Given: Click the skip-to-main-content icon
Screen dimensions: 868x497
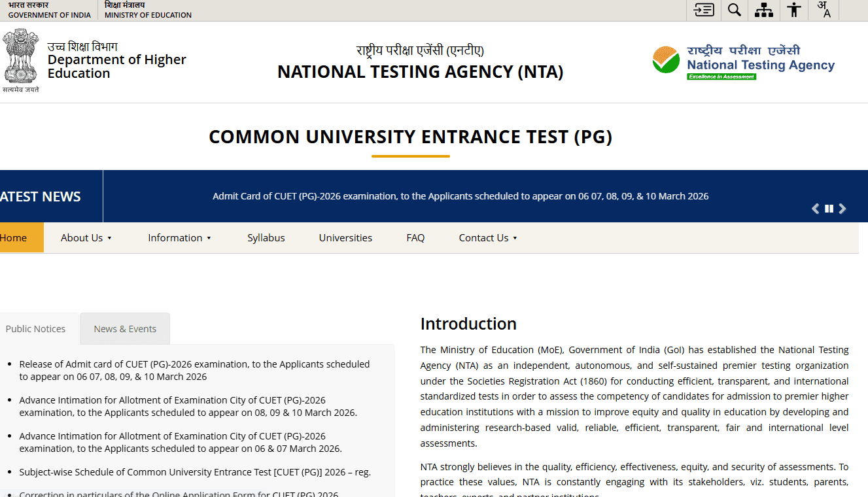Looking at the screenshot, I should (703, 10).
